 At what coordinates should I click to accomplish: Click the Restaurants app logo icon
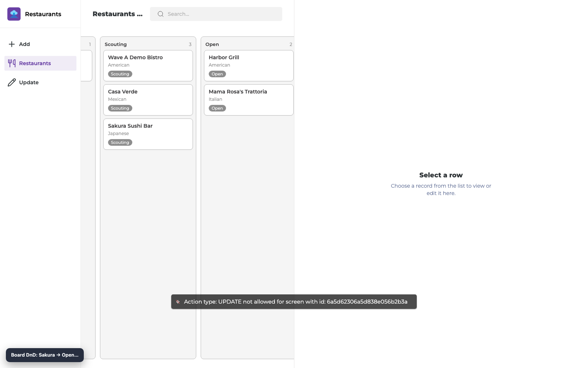click(x=14, y=14)
